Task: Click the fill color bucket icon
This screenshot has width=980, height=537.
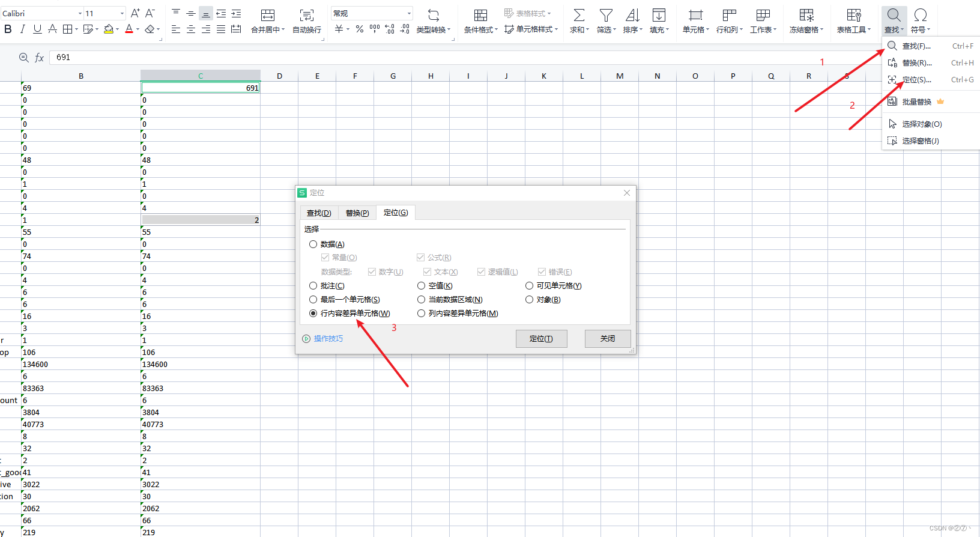Action: coord(109,29)
